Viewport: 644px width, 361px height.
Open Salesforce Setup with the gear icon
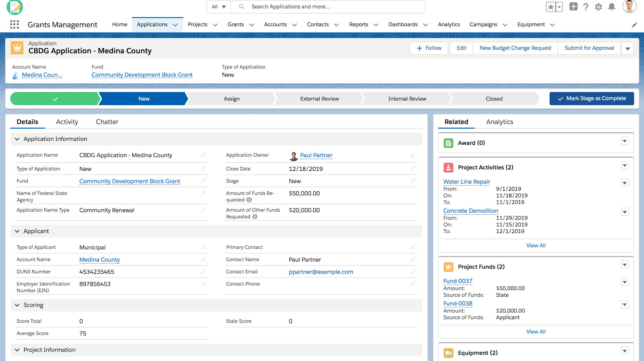coord(598,7)
